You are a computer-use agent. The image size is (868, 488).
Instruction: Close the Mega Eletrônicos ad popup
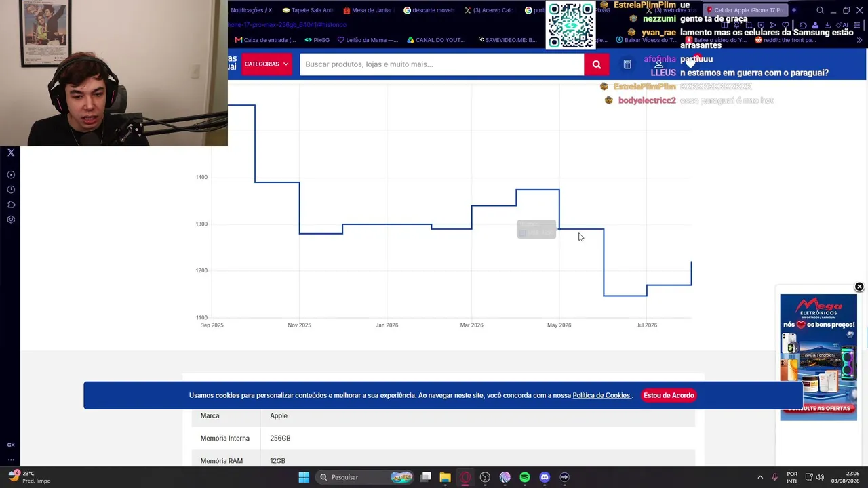[x=859, y=287]
